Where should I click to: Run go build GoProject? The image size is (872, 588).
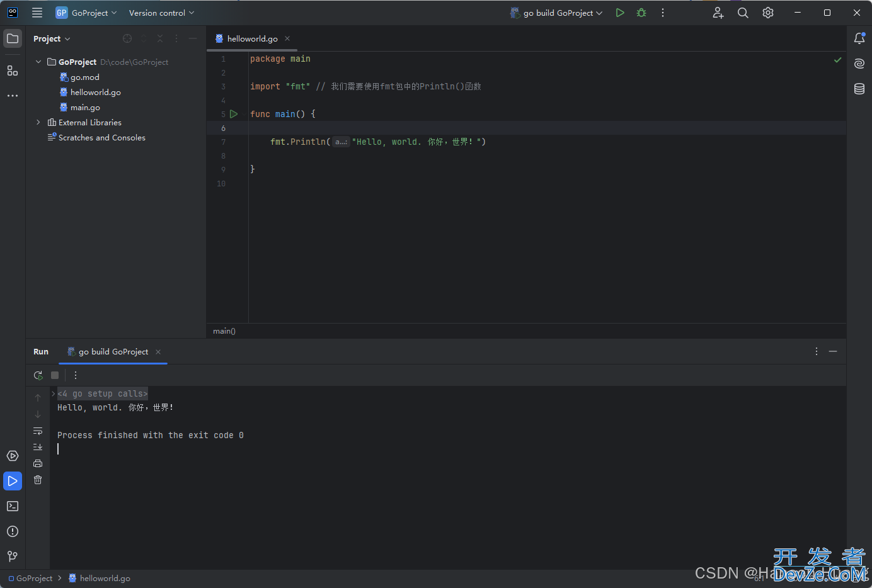620,13
